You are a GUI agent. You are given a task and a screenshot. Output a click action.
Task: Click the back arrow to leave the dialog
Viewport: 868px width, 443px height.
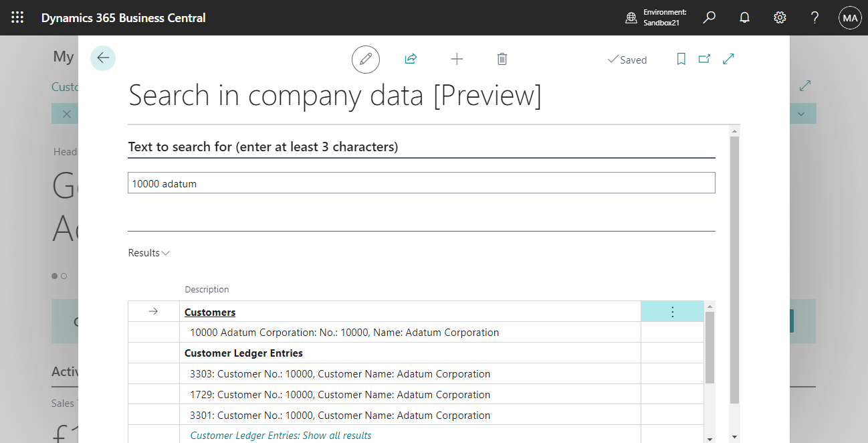pos(103,58)
